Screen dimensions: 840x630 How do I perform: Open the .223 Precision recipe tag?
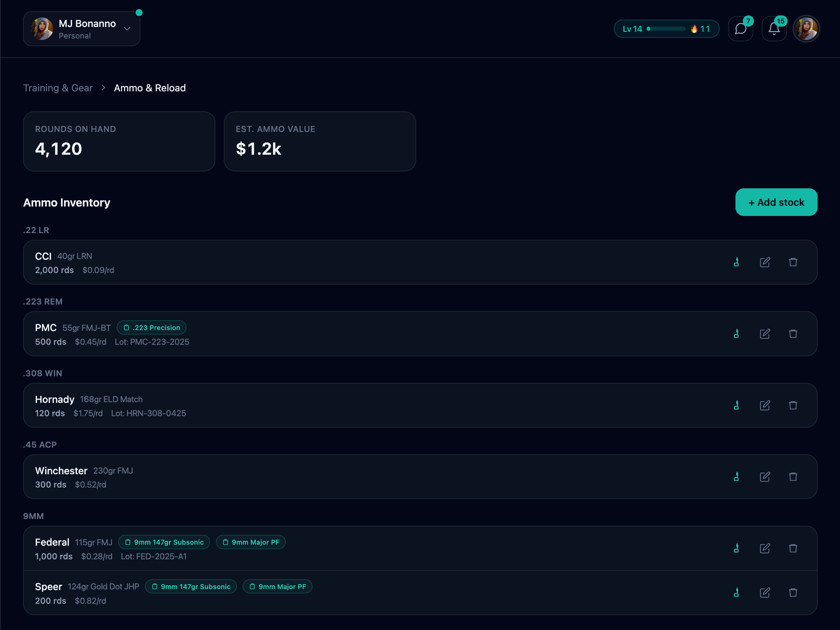[151, 328]
